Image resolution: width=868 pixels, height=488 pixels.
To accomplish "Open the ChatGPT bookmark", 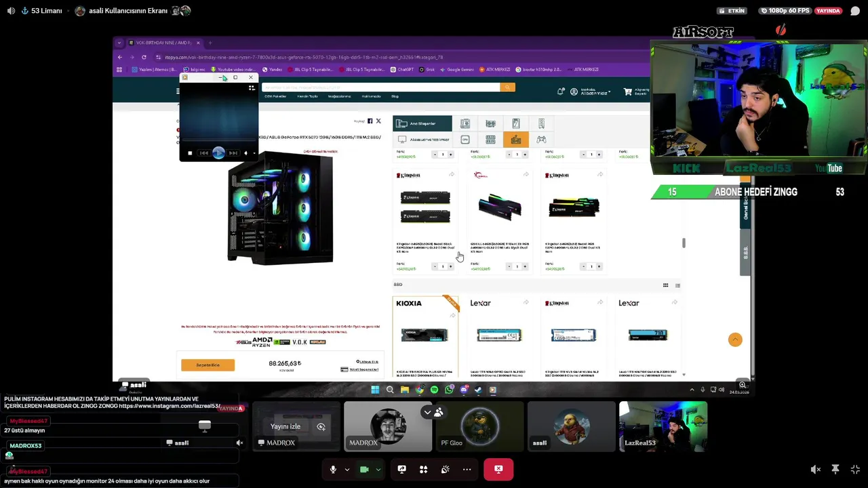I will click(x=401, y=69).
